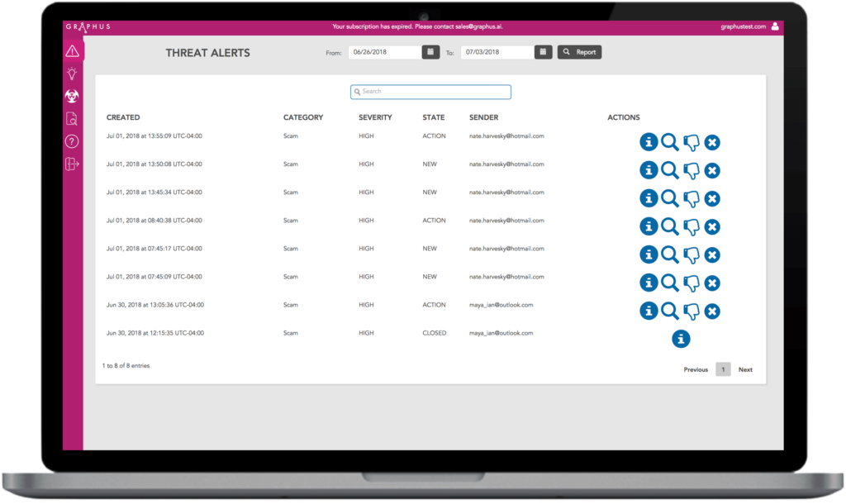Go to the Next page
This screenshot has height=504, width=846.
click(x=745, y=369)
